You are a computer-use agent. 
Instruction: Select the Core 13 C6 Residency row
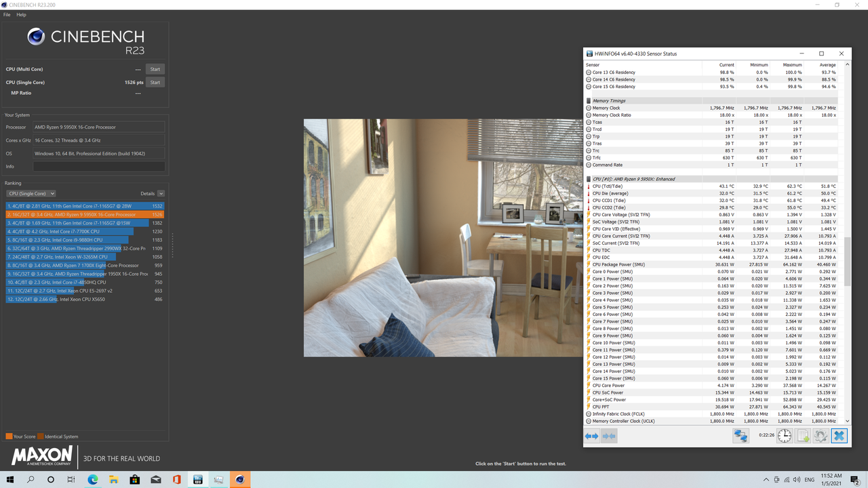point(711,73)
